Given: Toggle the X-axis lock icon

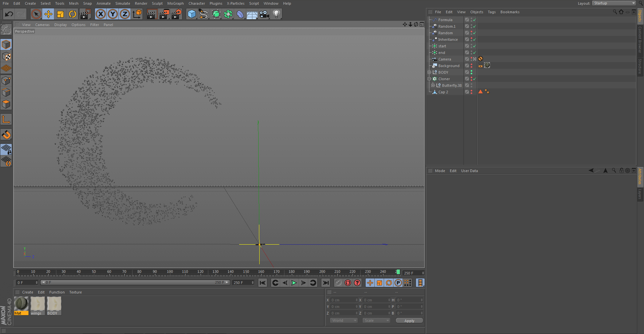Looking at the screenshot, I should pyautogui.click(x=100, y=14).
